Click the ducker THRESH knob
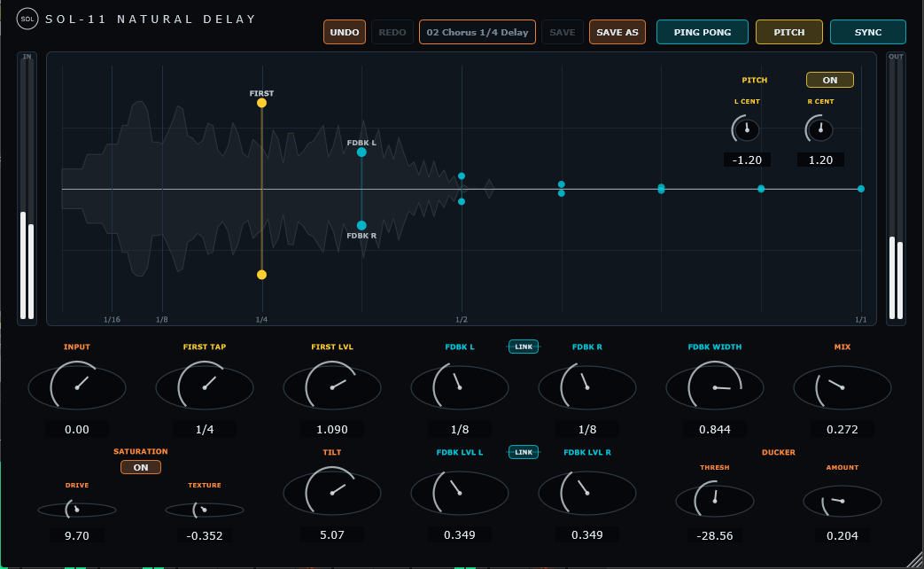Viewport: 924px width, 569px height. pyautogui.click(x=715, y=501)
